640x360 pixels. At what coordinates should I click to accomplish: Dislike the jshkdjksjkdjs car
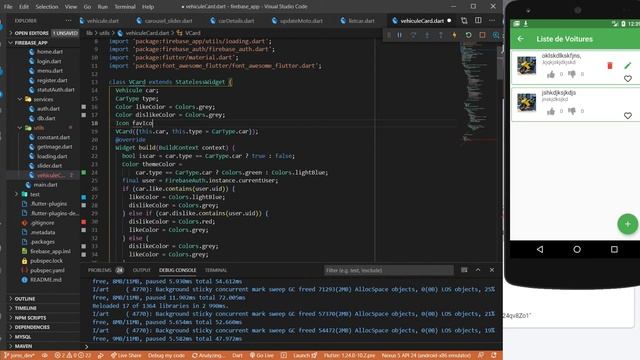572,111
